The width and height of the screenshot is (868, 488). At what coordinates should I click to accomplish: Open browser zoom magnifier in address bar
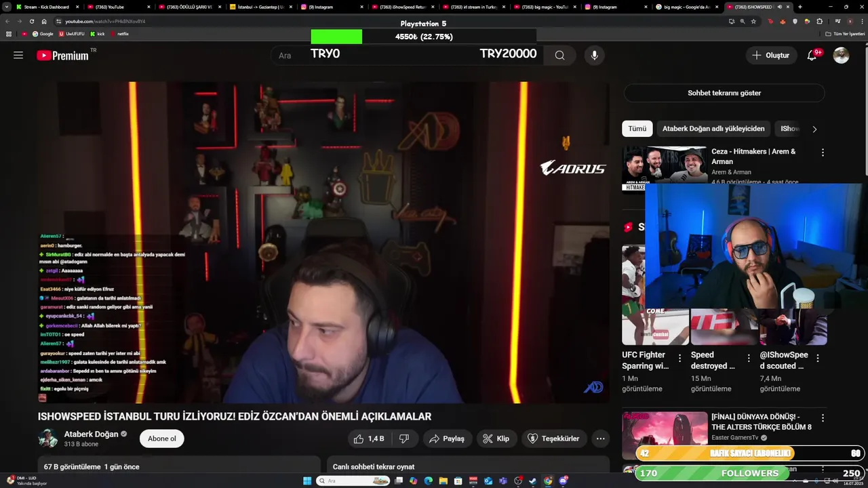(x=743, y=21)
